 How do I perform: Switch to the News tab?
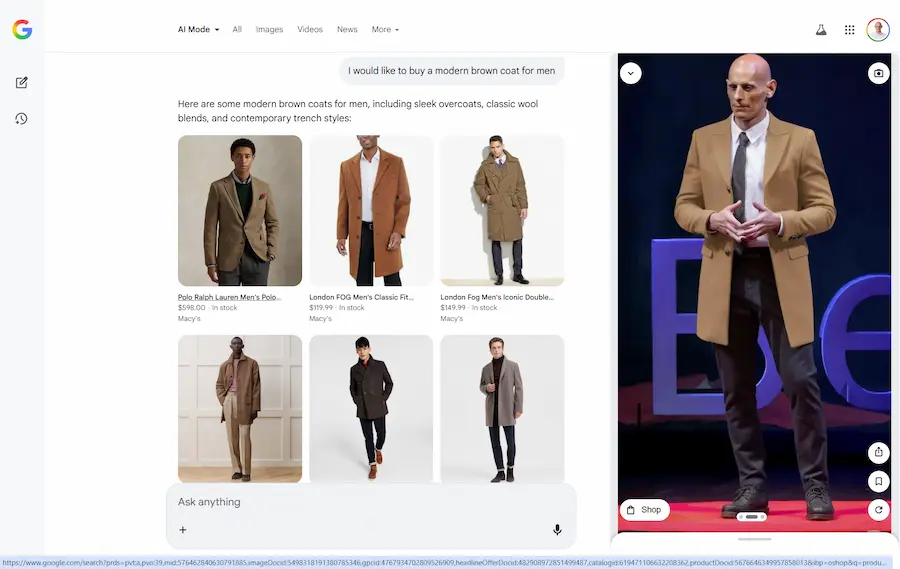tap(347, 30)
